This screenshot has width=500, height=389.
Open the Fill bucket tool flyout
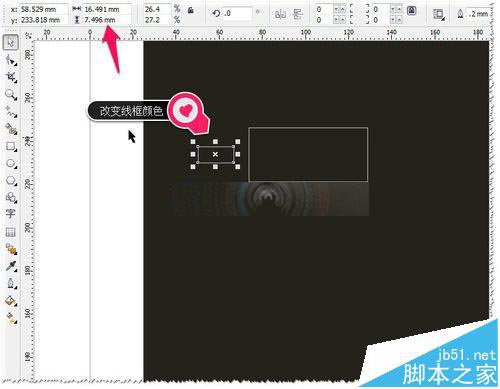(11, 301)
